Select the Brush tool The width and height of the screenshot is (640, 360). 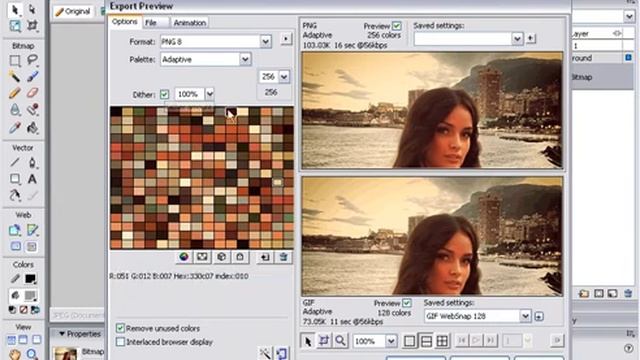coord(32,76)
